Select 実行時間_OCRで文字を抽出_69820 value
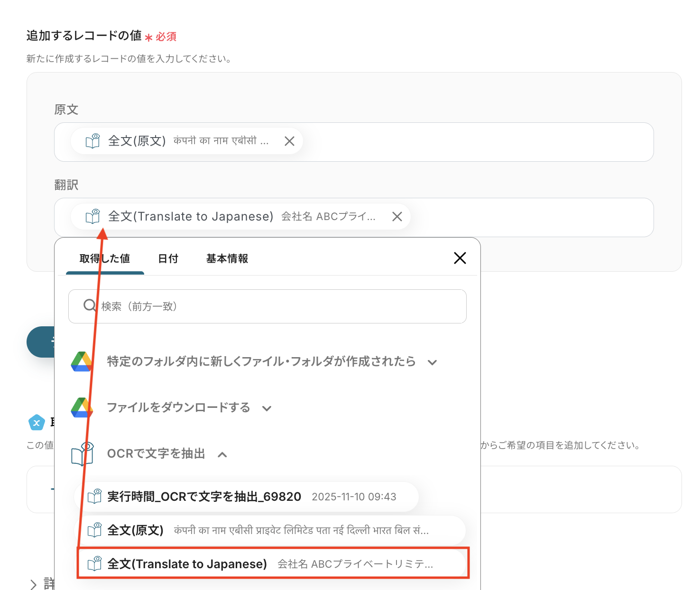700x590 pixels. [246, 497]
